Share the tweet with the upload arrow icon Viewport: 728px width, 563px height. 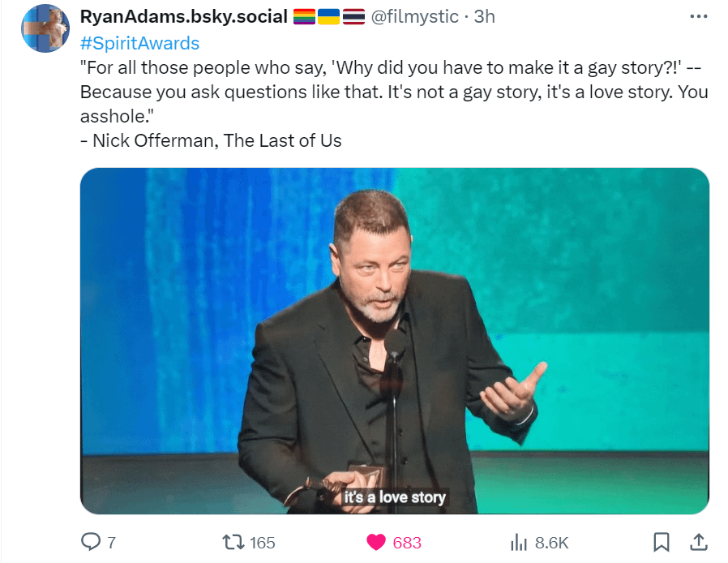tap(698, 541)
